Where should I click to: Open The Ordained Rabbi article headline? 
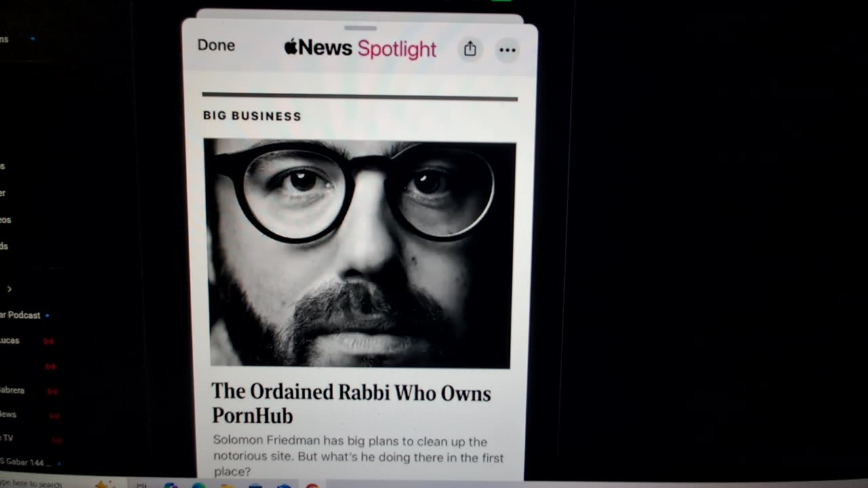coord(351,403)
